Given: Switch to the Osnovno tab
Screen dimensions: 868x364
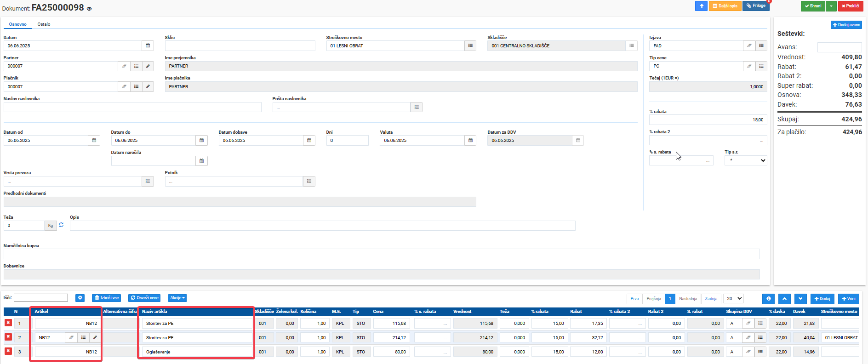Looking at the screenshot, I should coord(18,24).
